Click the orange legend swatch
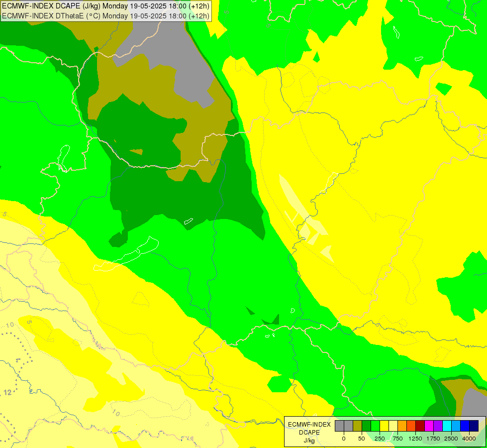Viewport: 487px width, 448px height. coord(402,426)
